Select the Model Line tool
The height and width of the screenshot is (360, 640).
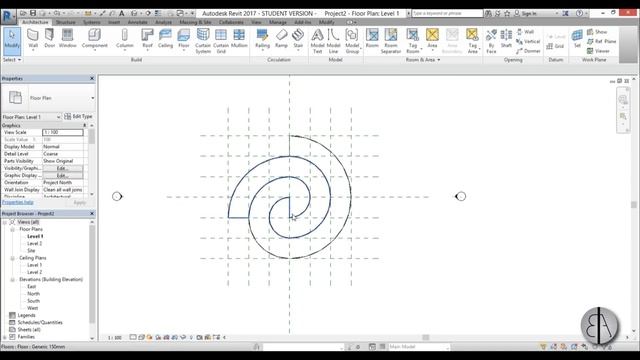tap(333, 41)
